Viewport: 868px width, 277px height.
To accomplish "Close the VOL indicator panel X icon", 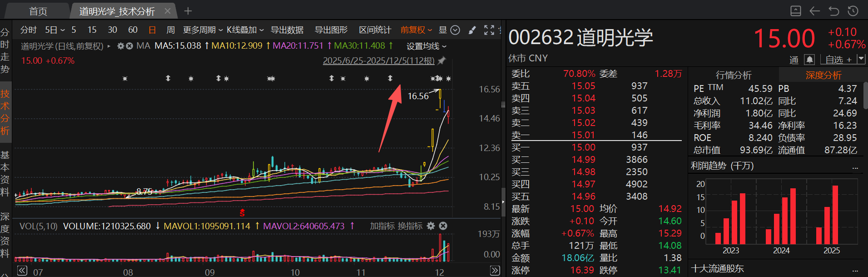I will tap(443, 226).
